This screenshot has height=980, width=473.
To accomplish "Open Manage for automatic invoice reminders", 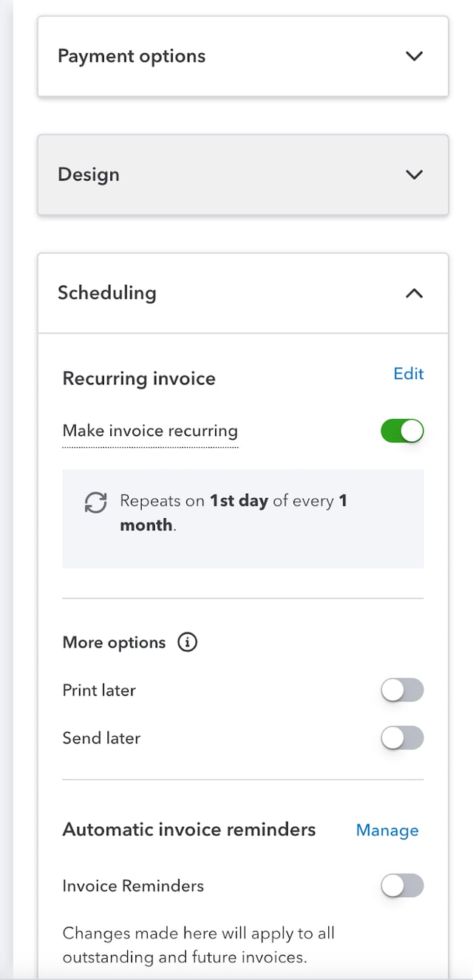I will pos(387,830).
